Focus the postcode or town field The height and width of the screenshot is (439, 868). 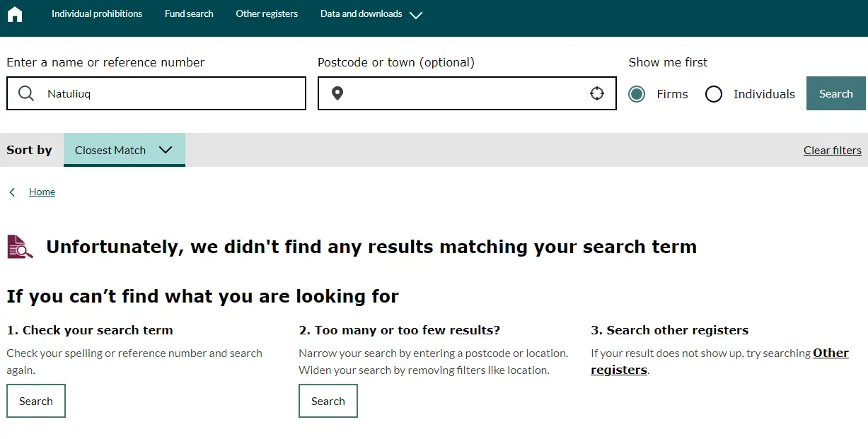[465, 94]
